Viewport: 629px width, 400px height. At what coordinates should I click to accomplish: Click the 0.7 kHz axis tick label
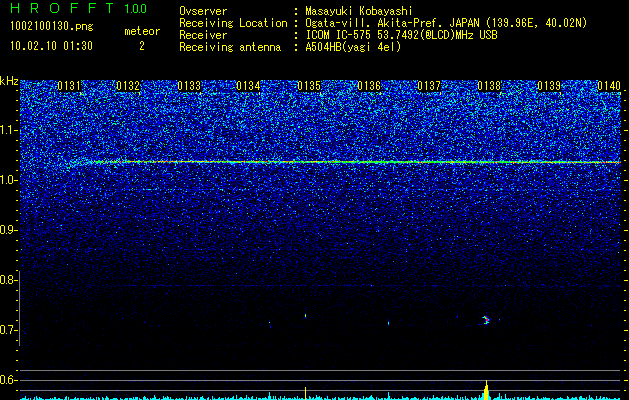[8, 330]
